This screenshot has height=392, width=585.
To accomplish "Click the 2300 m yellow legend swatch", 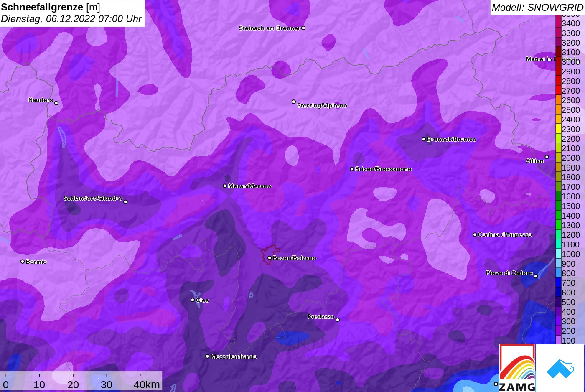I will (558, 129).
